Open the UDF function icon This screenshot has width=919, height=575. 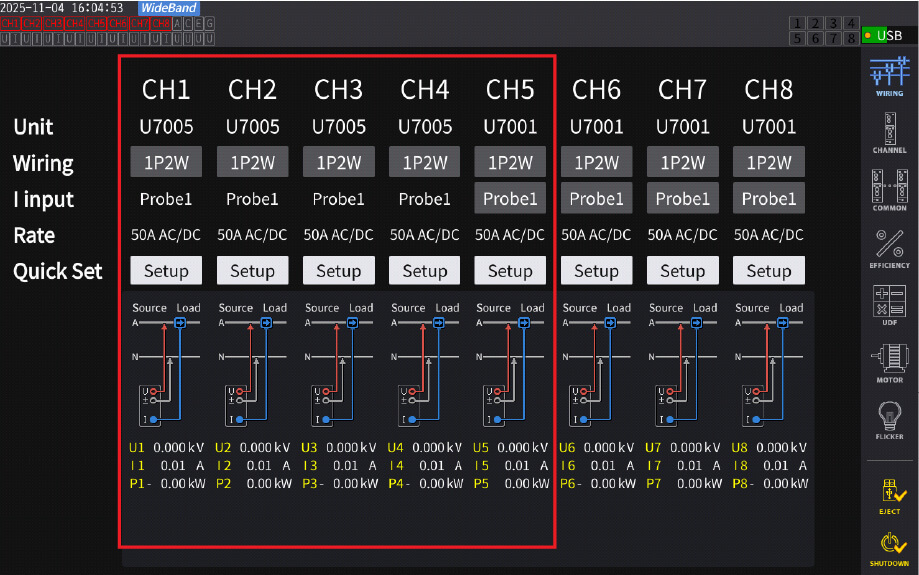click(889, 305)
